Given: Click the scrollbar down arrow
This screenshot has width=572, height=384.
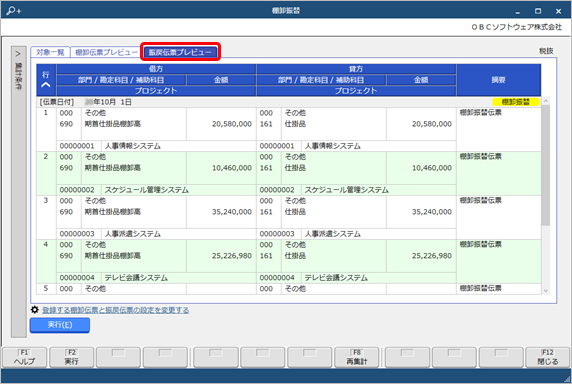Looking at the screenshot, I should click(x=546, y=291).
